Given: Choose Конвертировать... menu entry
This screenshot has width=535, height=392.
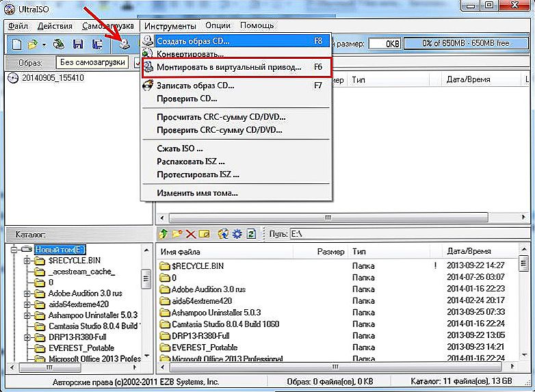Looking at the screenshot, I should 236,53.
